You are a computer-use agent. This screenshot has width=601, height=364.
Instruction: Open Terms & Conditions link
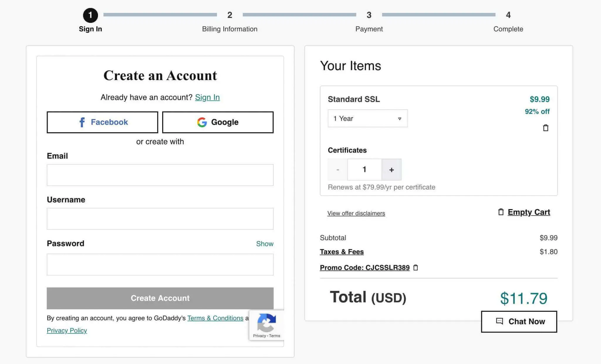tap(215, 318)
